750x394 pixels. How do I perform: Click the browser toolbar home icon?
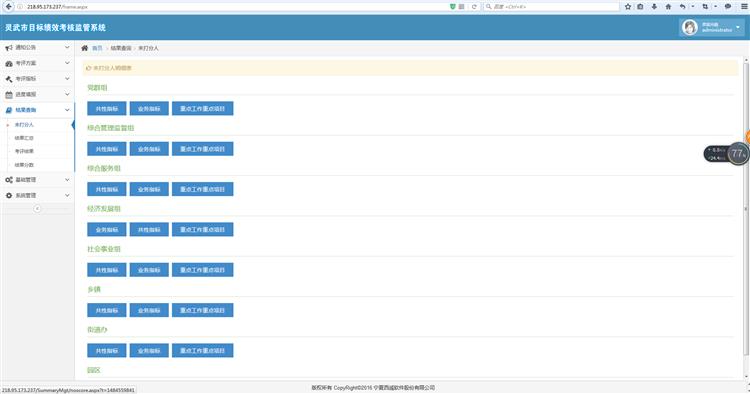point(668,7)
